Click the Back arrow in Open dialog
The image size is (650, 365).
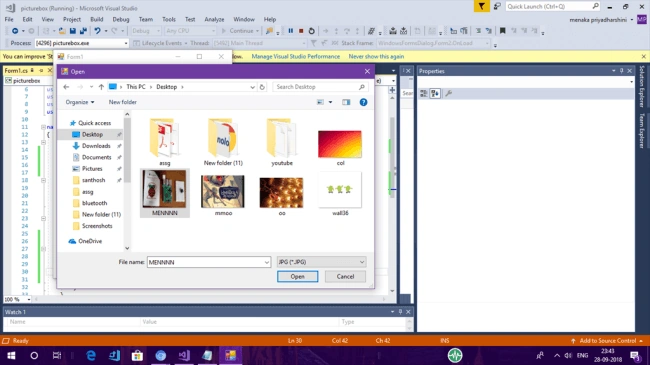click(x=66, y=87)
